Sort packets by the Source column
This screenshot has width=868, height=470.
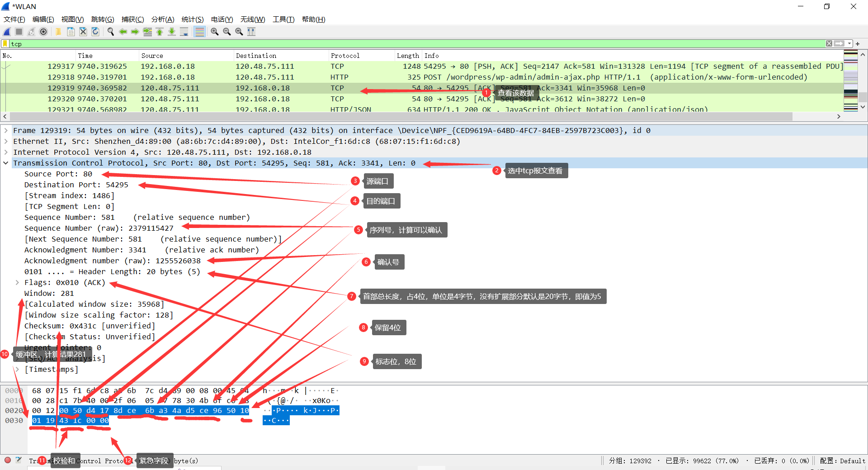coord(186,56)
